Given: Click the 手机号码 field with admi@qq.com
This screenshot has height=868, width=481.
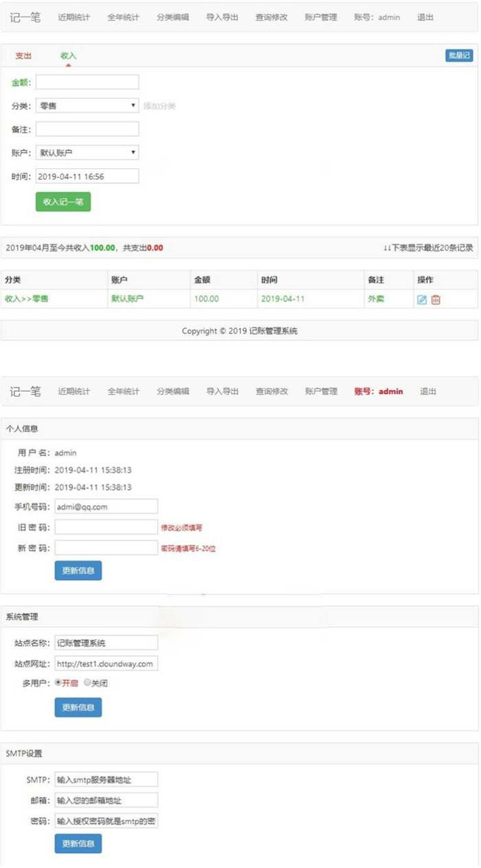Looking at the screenshot, I should 107,506.
